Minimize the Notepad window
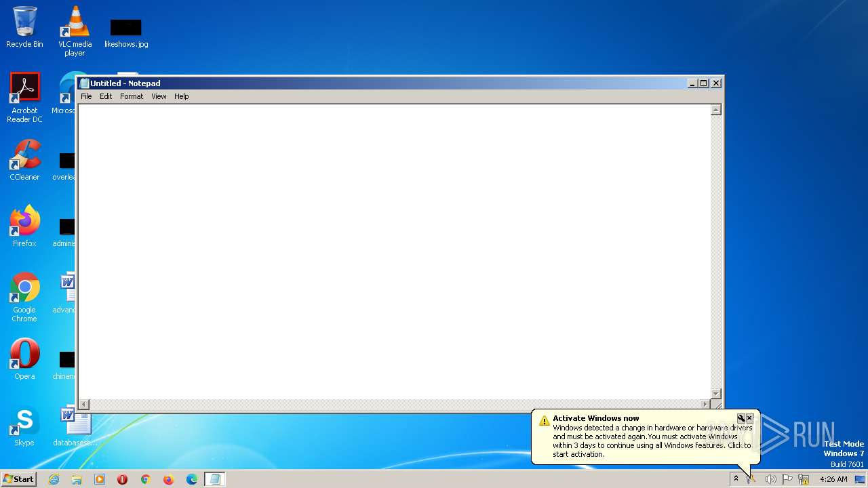 click(692, 83)
